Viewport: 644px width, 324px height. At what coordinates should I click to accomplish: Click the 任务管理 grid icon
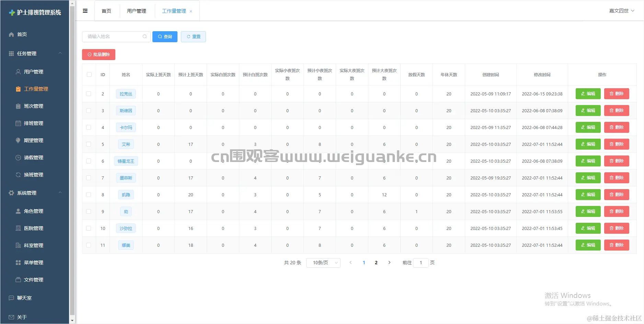(x=11, y=54)
